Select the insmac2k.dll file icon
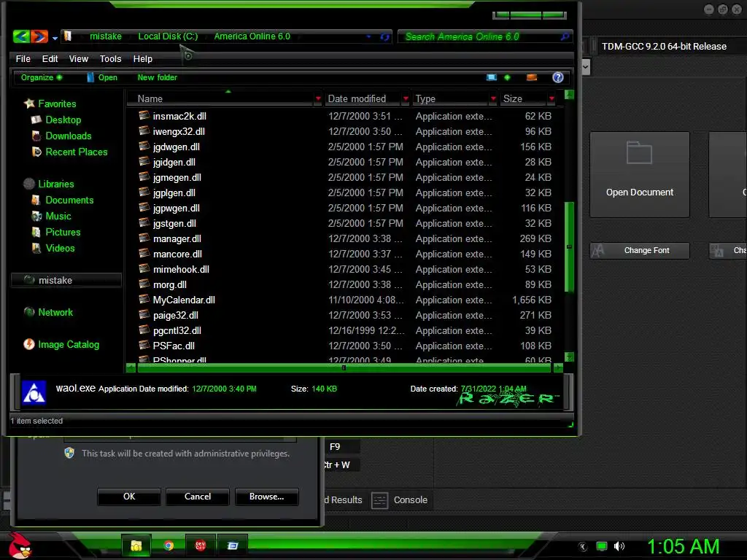Image resolution: width=747 pixels, height=560 pixels. 144,115
